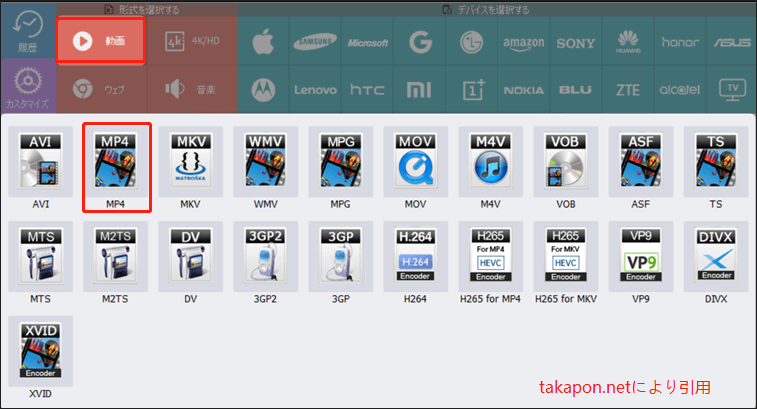
Task: Choose DV format icon
Action: (x=190, y=256)
